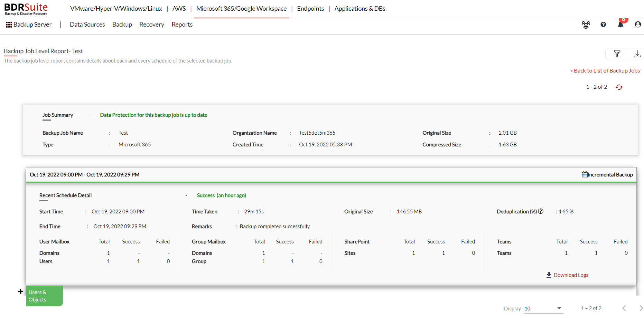Click the SharePoint section heading
The image size is (644, 318).
357,242
